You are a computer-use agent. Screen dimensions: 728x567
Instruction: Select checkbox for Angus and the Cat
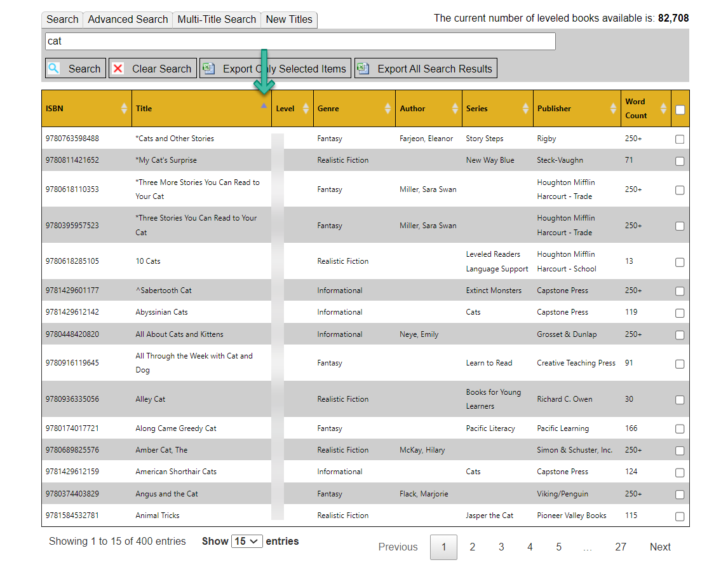tap(680, 495)
